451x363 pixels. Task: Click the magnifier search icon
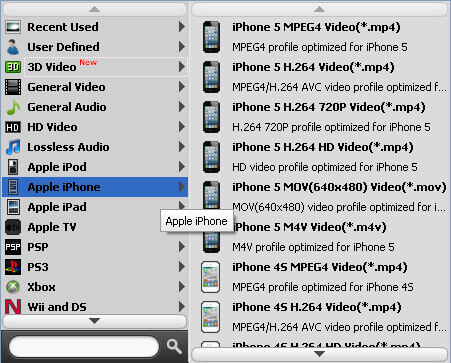coord(174,347)
